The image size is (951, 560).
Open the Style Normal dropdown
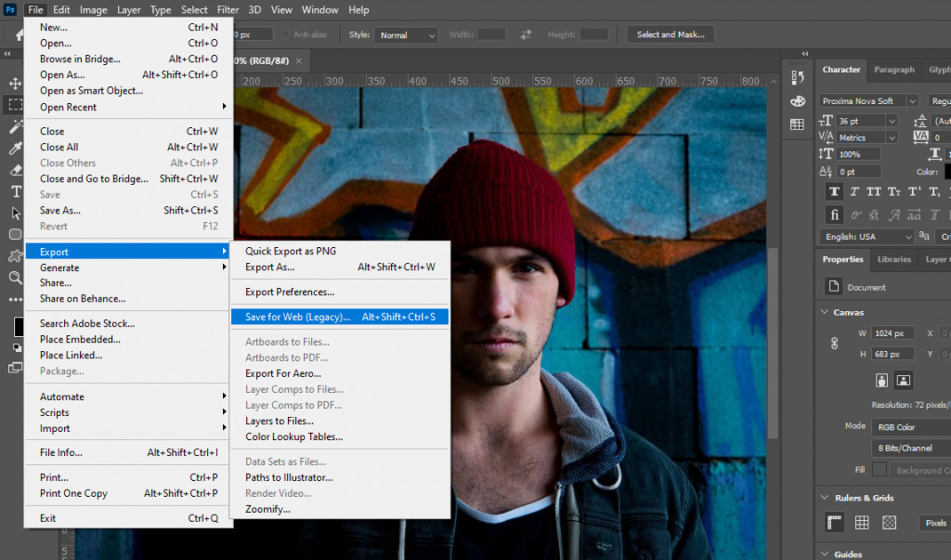point(406,35)
